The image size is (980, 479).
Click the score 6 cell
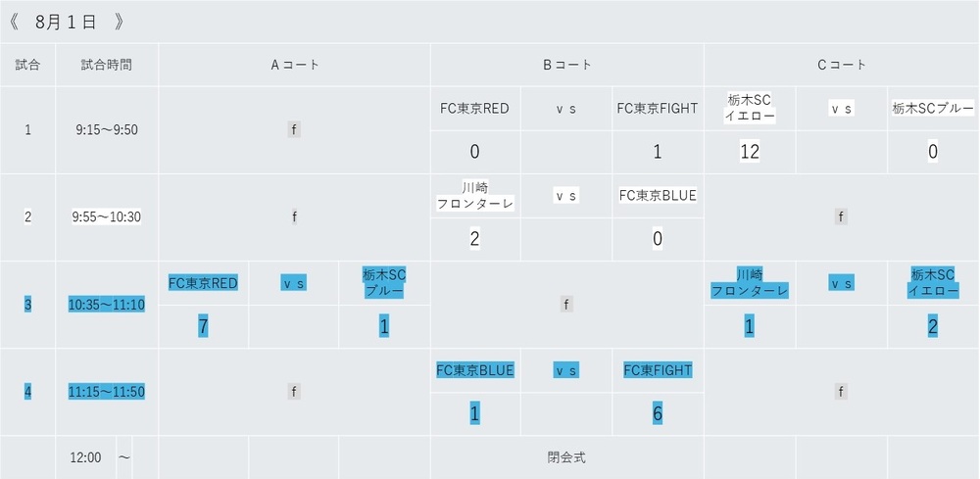pos(658,414)
